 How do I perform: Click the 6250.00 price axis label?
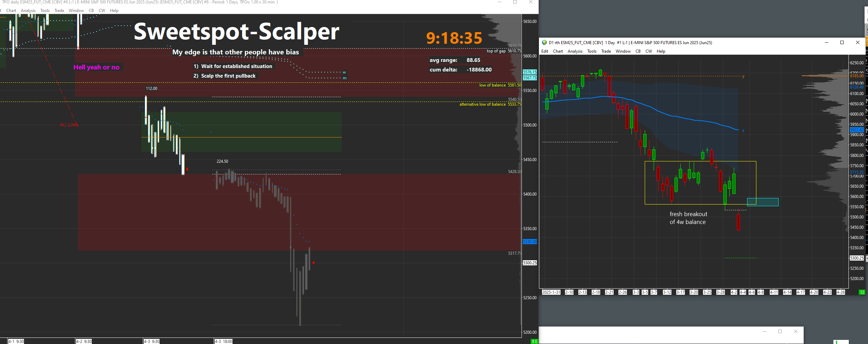[857, 63]
